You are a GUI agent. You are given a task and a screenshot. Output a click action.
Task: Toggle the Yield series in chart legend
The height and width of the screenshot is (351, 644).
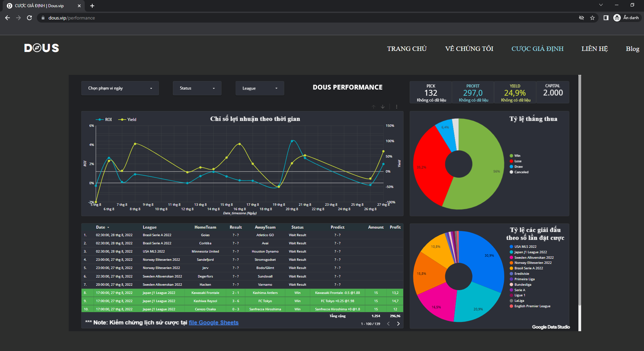[127, 120]
